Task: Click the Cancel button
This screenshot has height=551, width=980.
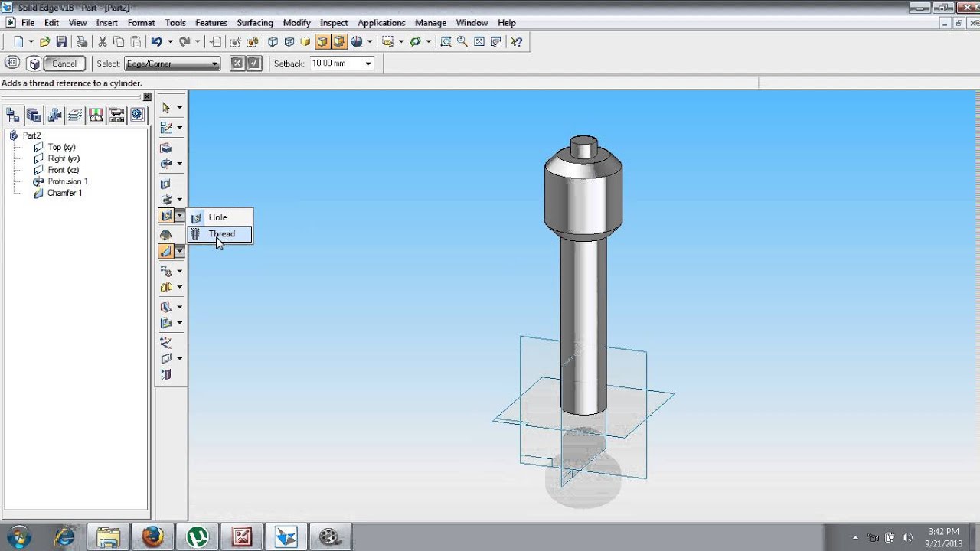Action: [x=64, y=64]
